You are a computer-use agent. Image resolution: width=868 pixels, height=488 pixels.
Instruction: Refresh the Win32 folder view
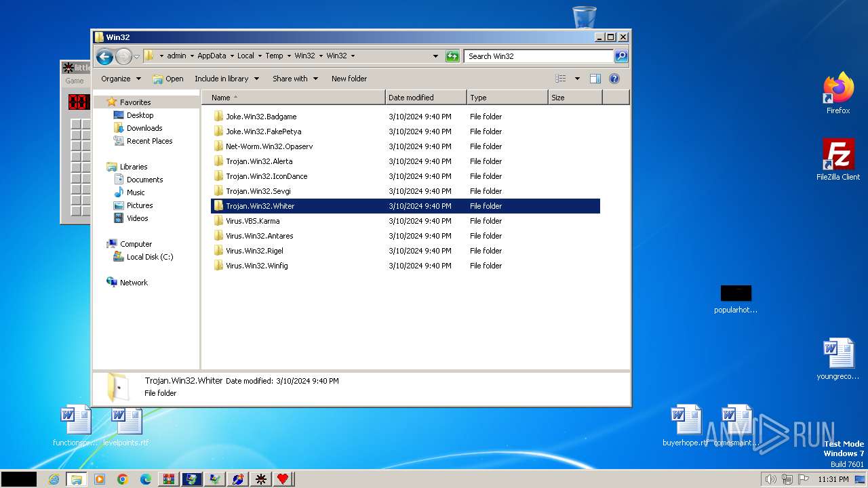point(452,56)
